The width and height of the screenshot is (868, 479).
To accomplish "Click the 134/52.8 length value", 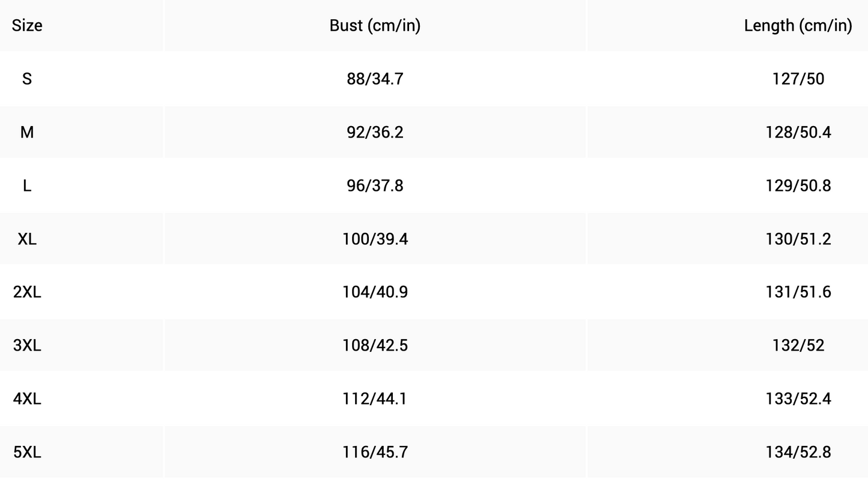I will pyautogui.click(x=798, y=452).
